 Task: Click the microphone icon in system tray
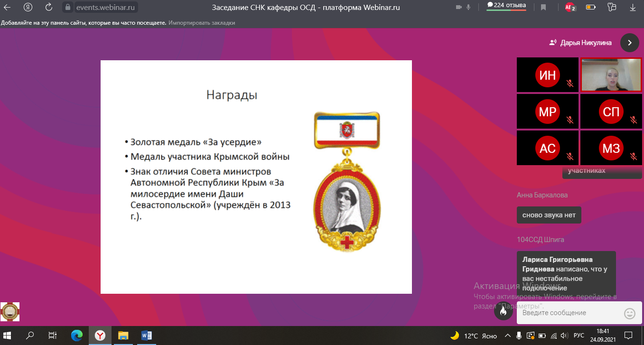point(520,336)
